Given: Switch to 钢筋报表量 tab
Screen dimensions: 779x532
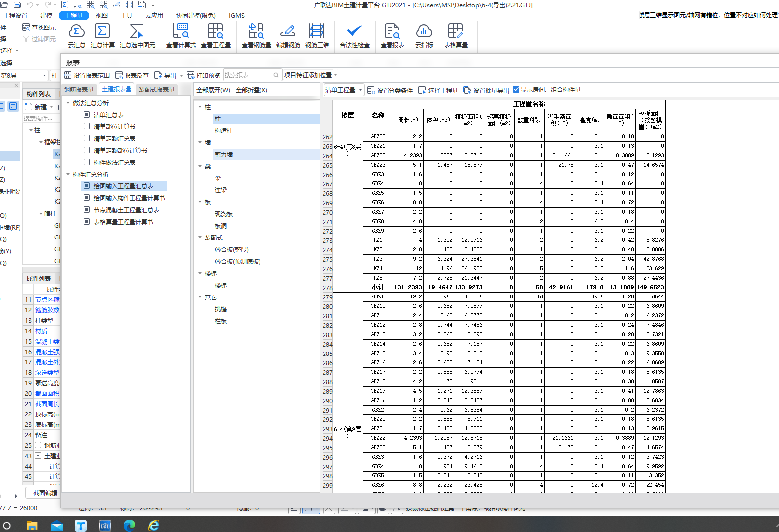Looking at the screenshot, I should pyautogui.click(x=79, y=89).
